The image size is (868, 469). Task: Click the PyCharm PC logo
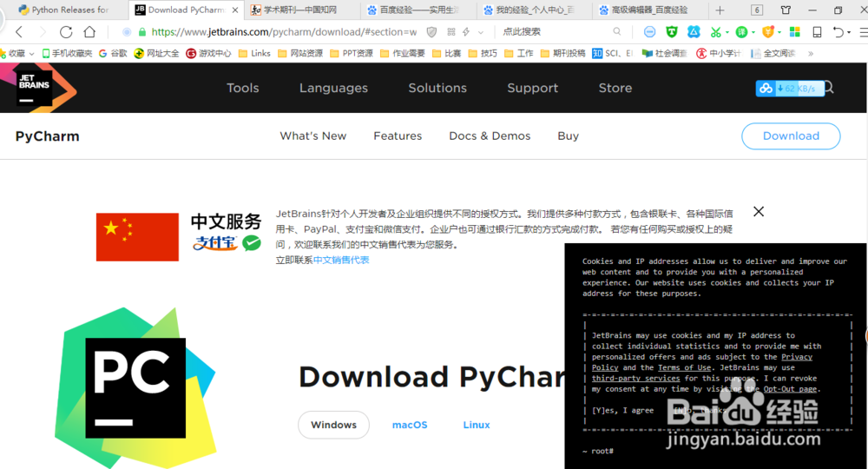coord(135,387)
